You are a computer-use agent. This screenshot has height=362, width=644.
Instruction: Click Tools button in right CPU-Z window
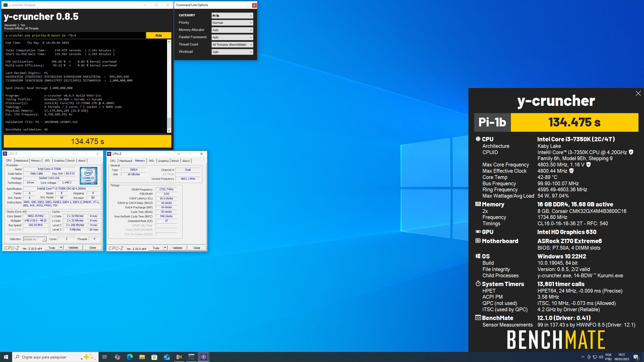(x=156, y=248)
